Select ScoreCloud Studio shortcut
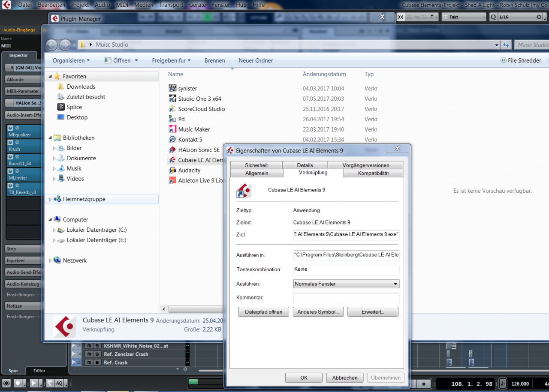The width and height of the screenshot is (549, 392). [197, 109]
